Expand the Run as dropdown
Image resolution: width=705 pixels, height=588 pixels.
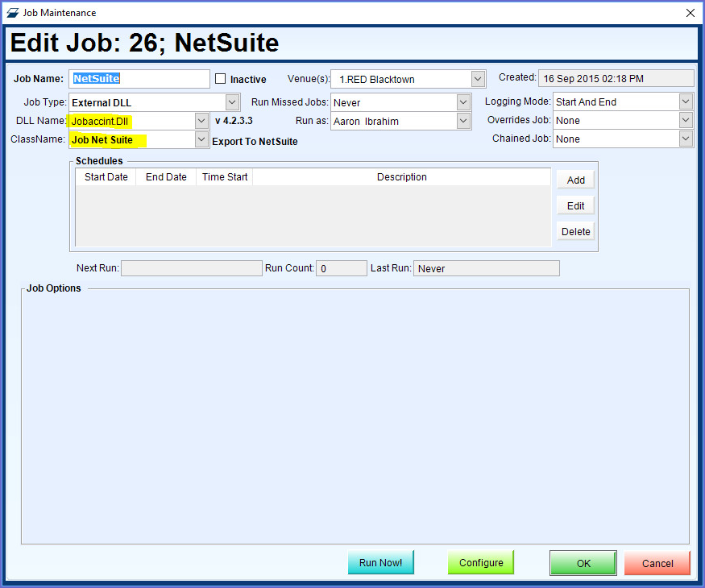click(463, 121)
